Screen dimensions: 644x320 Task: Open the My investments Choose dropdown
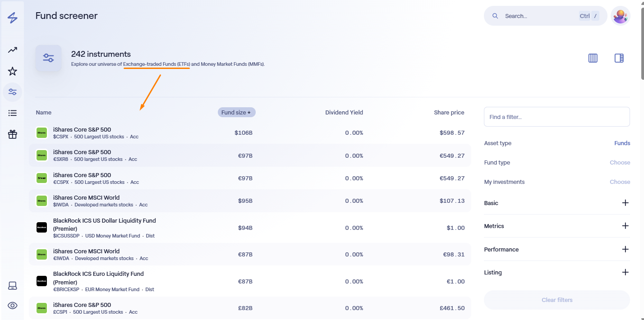(x=620, y=182)
